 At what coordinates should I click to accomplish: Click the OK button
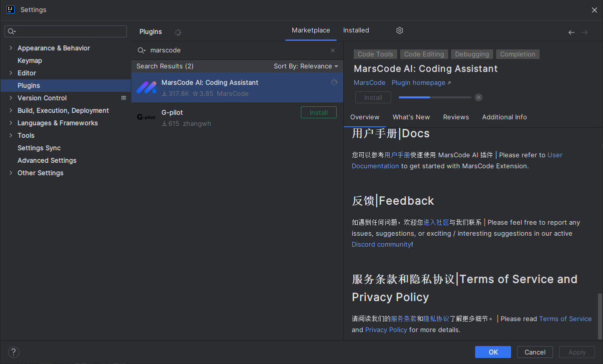(x=493, y=352)
